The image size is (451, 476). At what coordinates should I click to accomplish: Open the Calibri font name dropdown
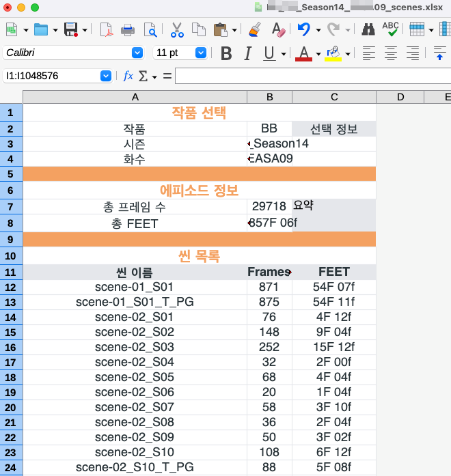pos(137,53)
